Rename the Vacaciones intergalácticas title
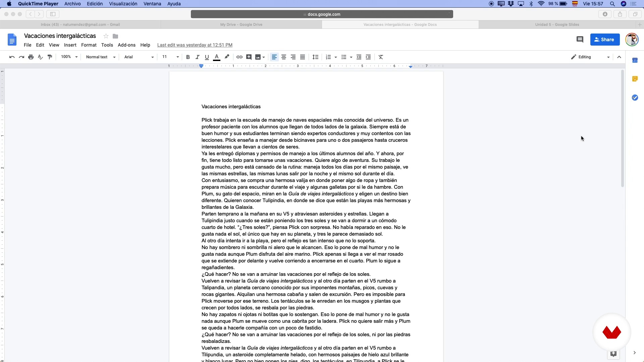The width and height of the screenshot is (644, 362). point(60,36)
